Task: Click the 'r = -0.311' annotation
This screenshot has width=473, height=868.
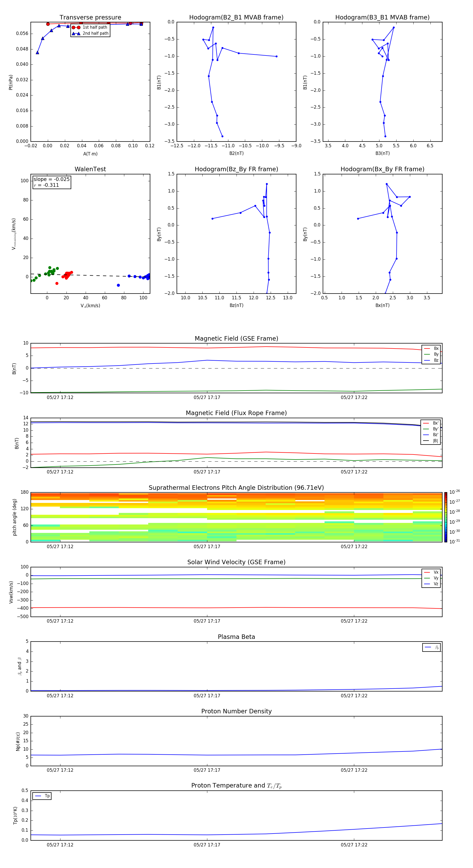Action: coord(47,185)
